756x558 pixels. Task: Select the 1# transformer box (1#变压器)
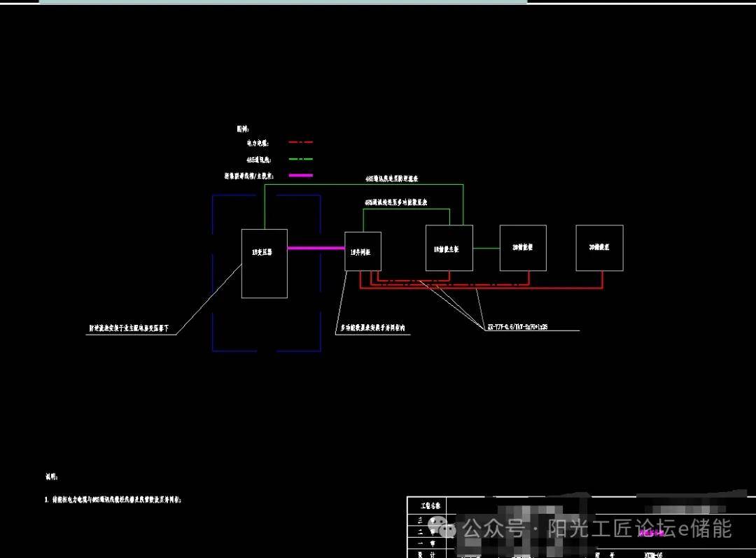[x=264, y=263]
